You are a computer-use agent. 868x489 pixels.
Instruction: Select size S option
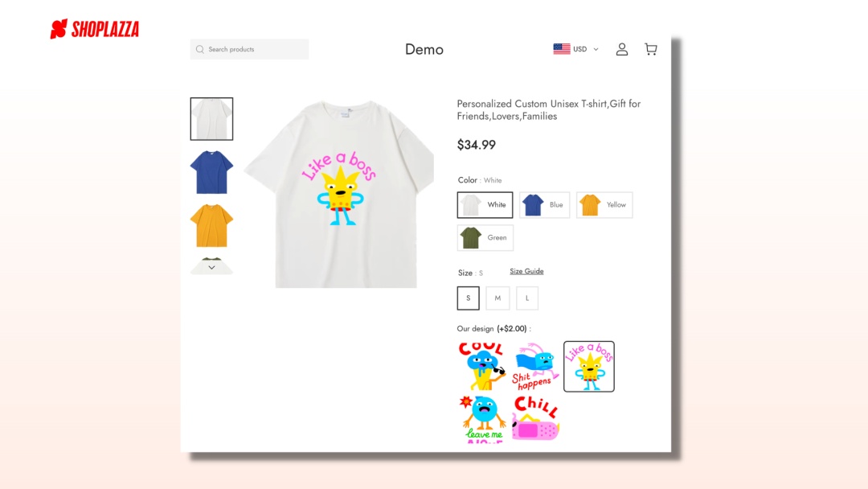coord(469,298)
